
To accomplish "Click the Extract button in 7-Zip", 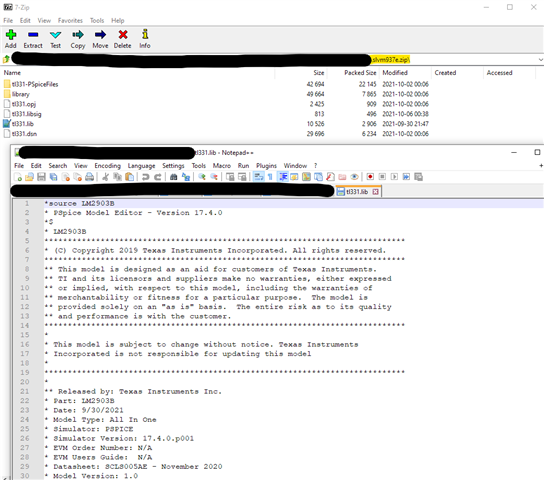I will click(x=33, y=39).
